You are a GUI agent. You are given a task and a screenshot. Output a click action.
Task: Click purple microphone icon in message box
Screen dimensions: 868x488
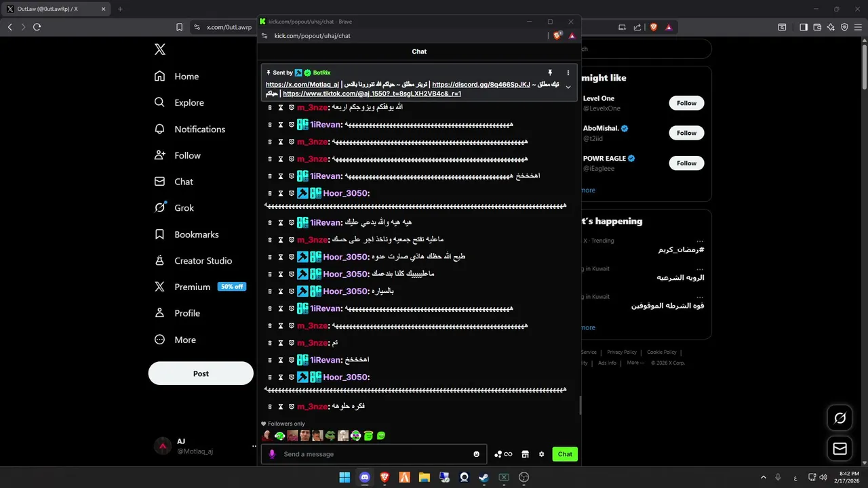[272, 454]
